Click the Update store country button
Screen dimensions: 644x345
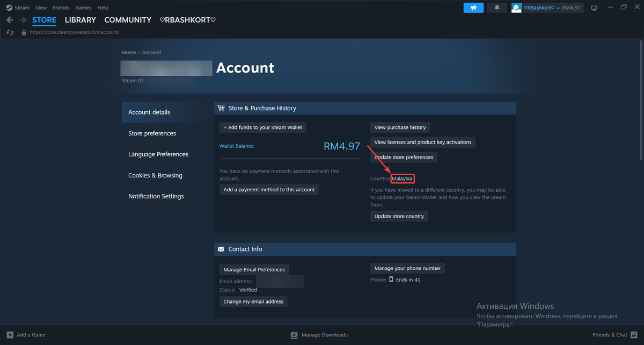[x=399, y=216]
